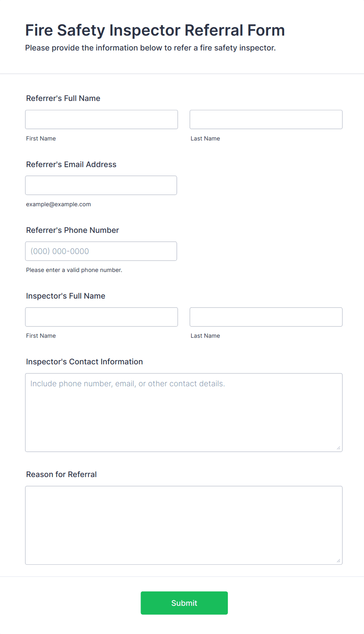Click the Referrer's Phone Number label
364x634 pixels.
[72, 230]
